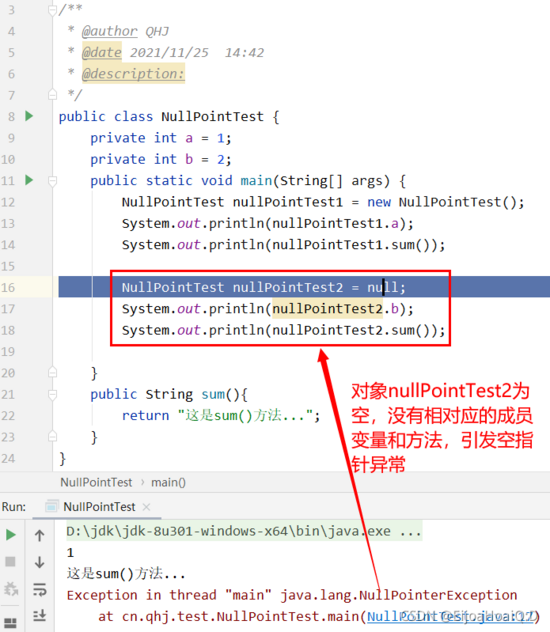Click the @author tag in the comment
Image resolution: width=550 pixels, height=632 pixels.
[x=110, y=31]
